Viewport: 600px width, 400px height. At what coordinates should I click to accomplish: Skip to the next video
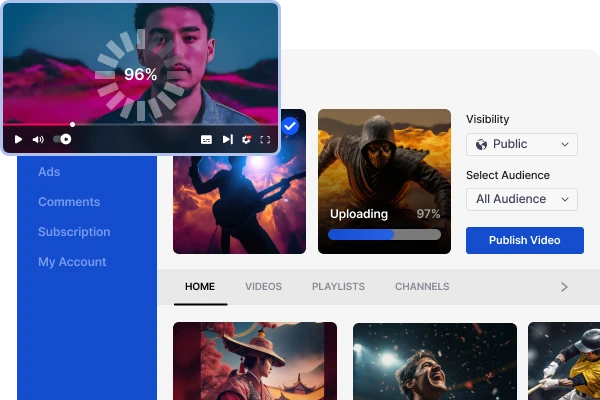(x=228, y=139)
